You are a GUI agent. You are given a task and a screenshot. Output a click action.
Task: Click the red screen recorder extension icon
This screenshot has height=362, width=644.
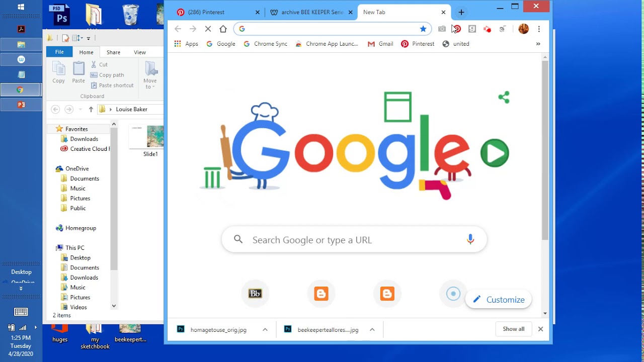(487, 29)
